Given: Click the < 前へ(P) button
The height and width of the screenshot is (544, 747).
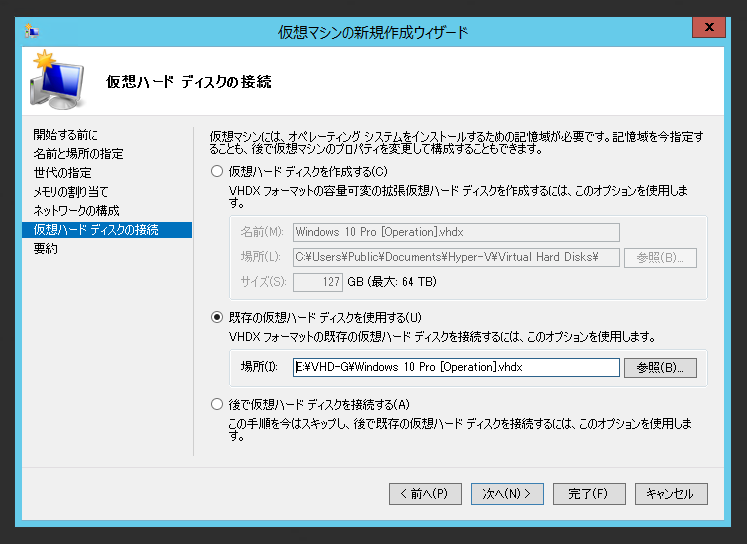Looking at the screenshot, I should click(425, 494).
